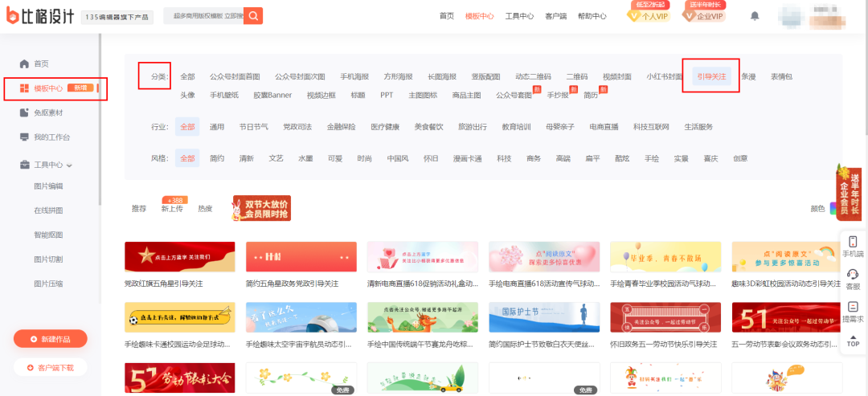
Task: Open 智能抠图 tool
Action: [x=48, y=235]
